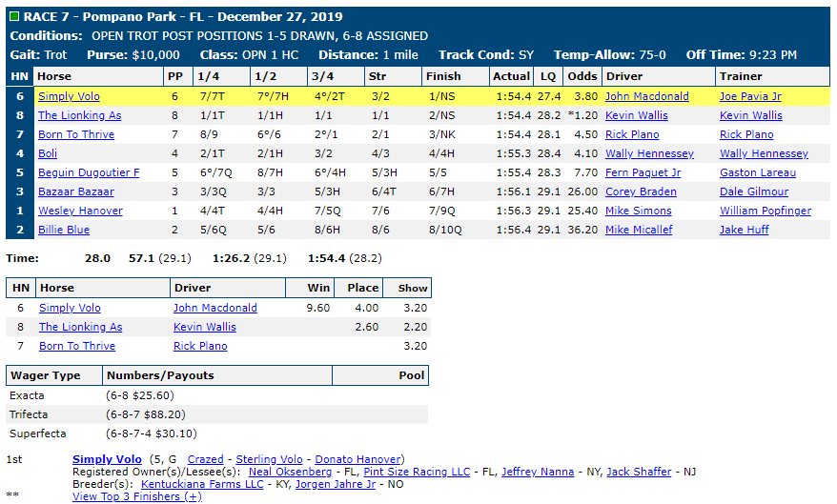Viewport: 837px width, 504px height.
Task: Open the Crazed sire link
Action: 206,459
